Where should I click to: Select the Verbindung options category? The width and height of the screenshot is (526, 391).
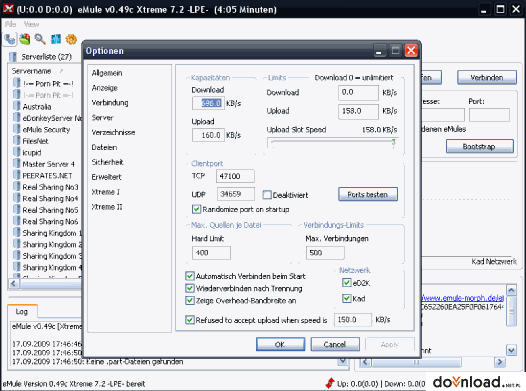coord(110,103)
